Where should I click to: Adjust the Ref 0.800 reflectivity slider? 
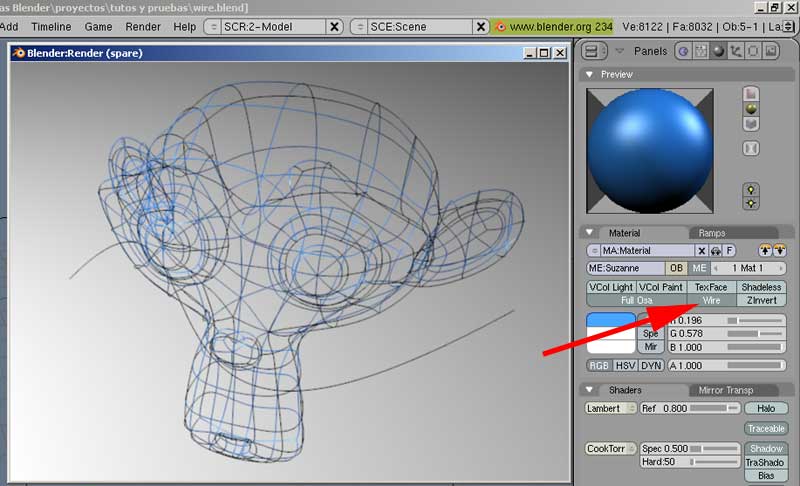click(x=689, y=408)
